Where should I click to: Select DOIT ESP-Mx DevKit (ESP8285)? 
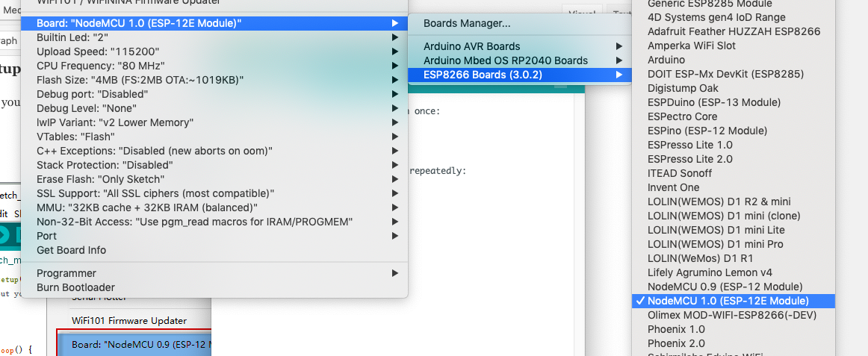[x=733, y=74]
